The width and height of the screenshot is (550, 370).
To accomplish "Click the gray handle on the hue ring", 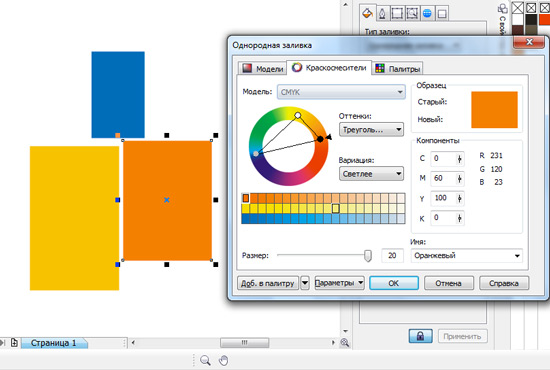I will (x=256, y=154).
